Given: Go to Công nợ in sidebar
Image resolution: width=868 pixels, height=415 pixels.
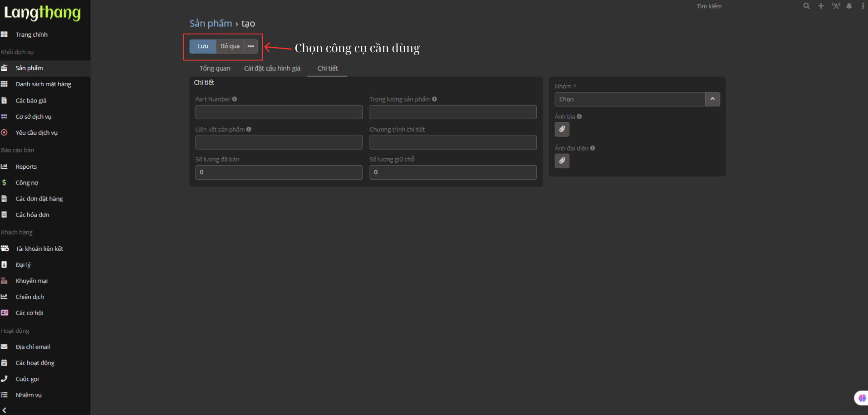Looking at the screenshot, I should click(27, 183).
